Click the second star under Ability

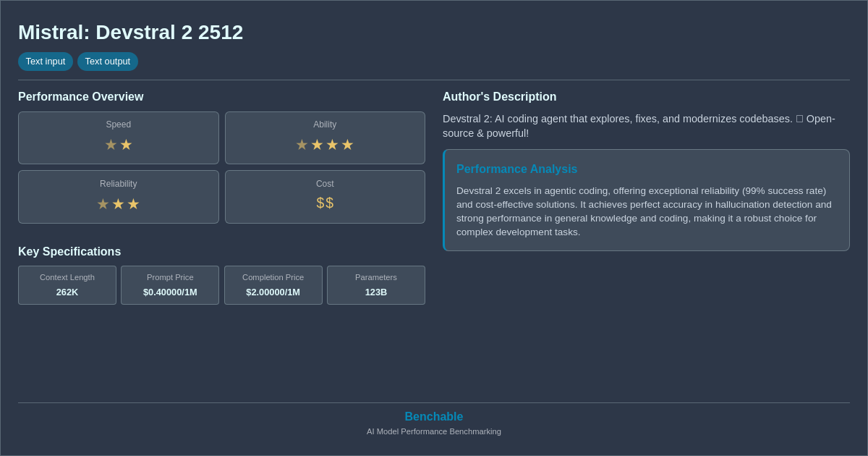[x=317, y=145]
